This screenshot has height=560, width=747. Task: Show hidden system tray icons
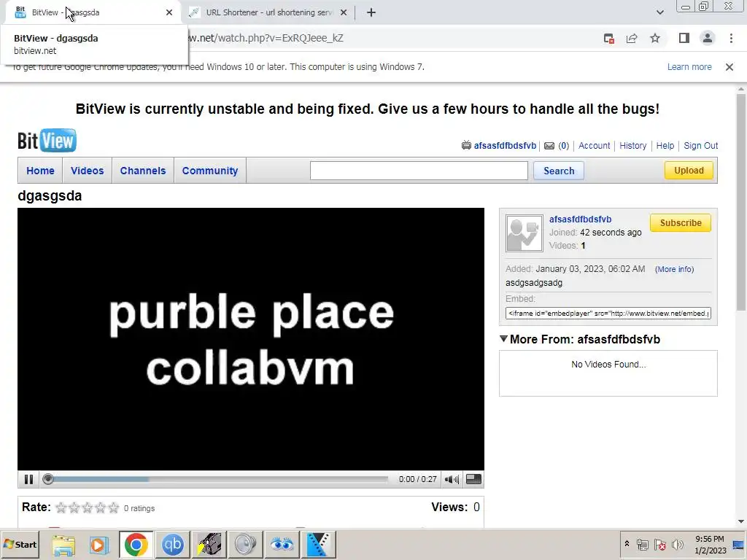[627, 544]
